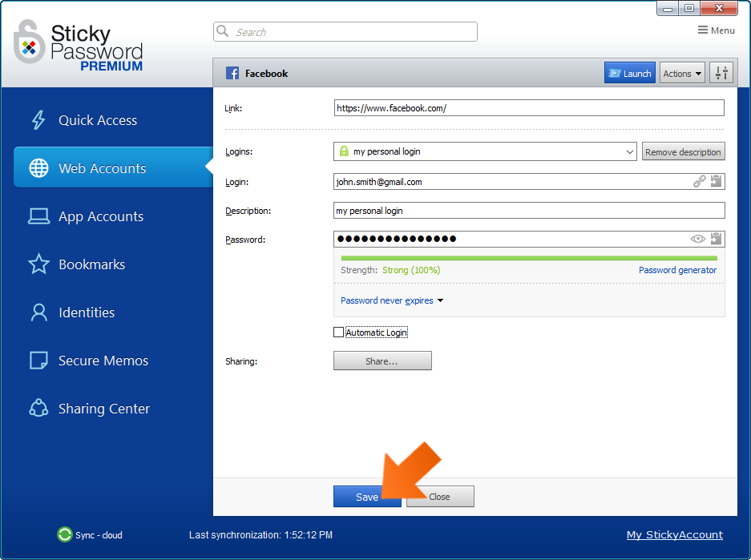Open the Password generator link
The width and height of the screenshot is (751, 560).
(x=678, y=270)
